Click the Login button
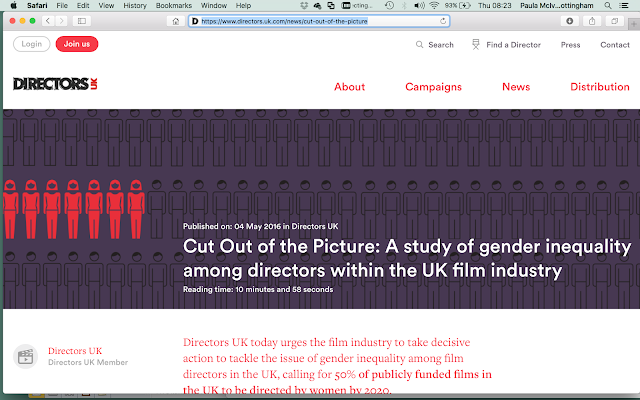The width and height of the screenshot is (640, 400). (31, 44)
